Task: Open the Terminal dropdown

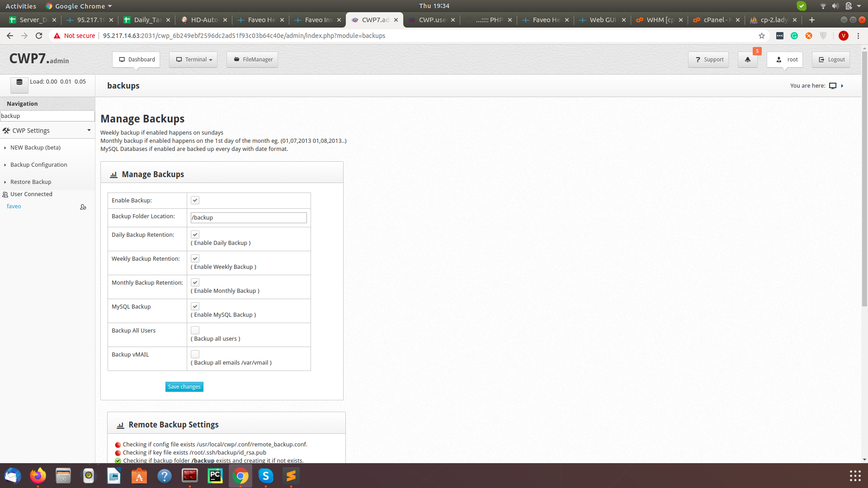Action: click(x=193, y=60)
